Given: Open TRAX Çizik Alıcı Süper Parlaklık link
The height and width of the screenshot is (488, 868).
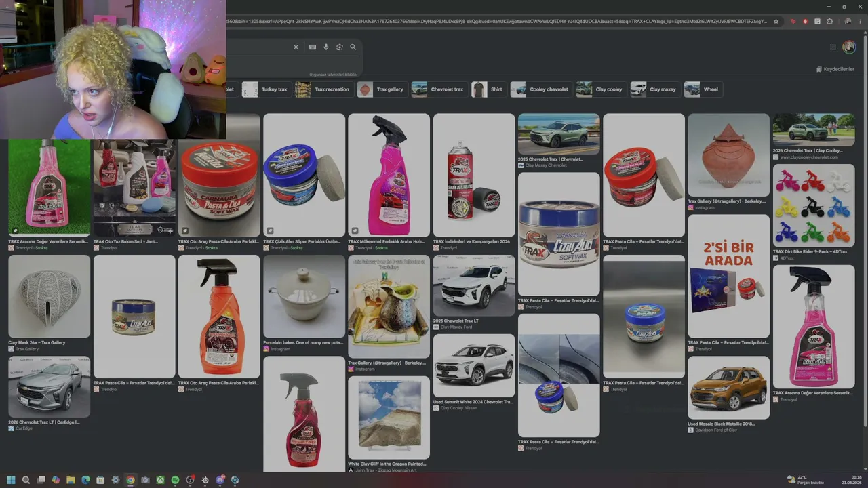Looking at the screenshot, I should 302,241.
